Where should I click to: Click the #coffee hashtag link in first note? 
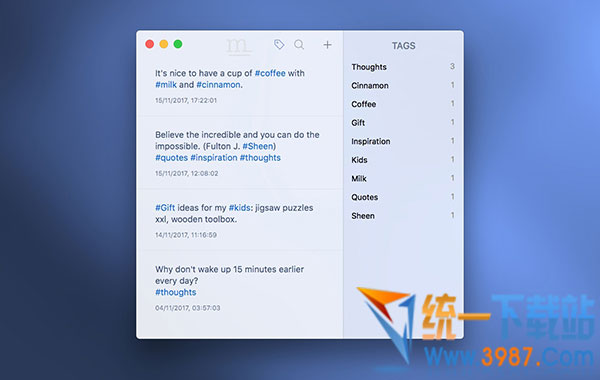click(270, 73)
